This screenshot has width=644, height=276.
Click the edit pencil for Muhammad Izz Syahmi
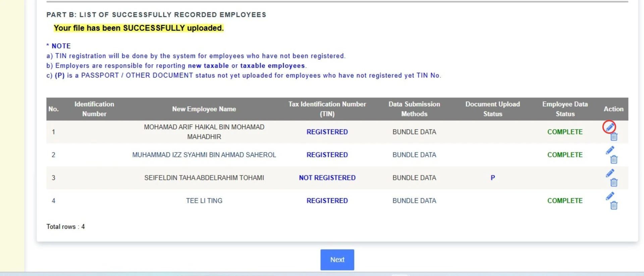610,150
